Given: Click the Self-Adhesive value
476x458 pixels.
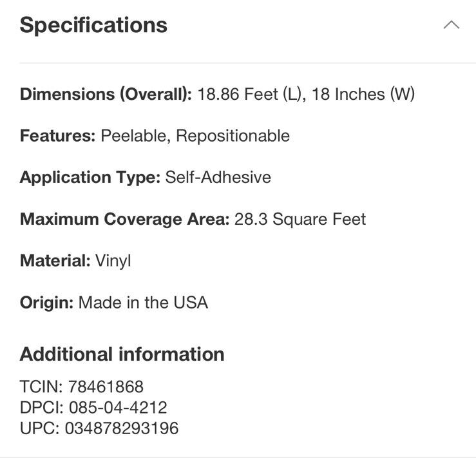Looking at the screenshot, I should coord(218,177).
